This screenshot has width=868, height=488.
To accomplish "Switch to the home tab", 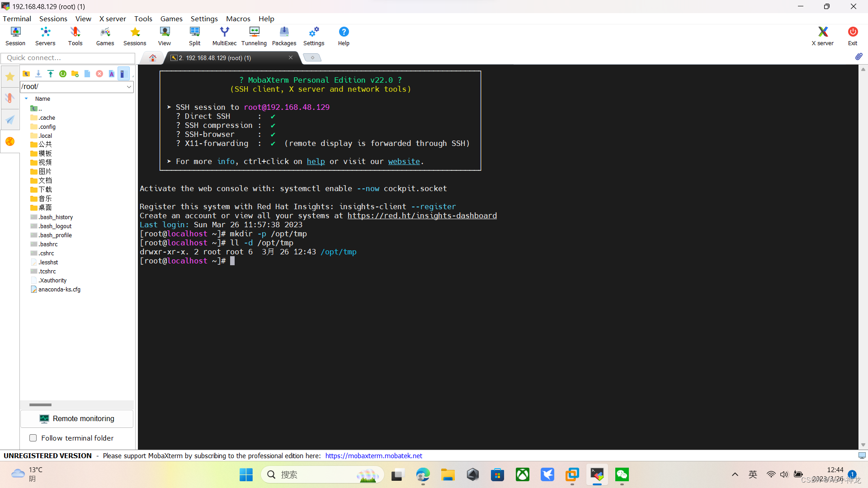I will click(152, 58).
